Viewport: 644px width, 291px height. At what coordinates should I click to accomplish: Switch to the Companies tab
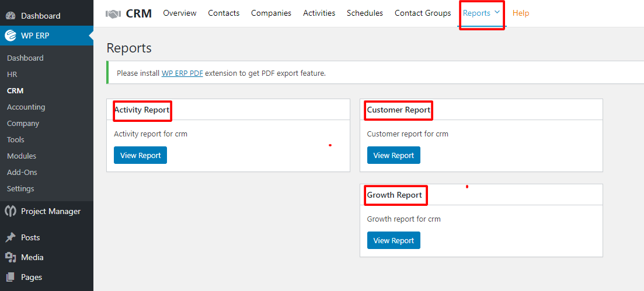(271, 13)
